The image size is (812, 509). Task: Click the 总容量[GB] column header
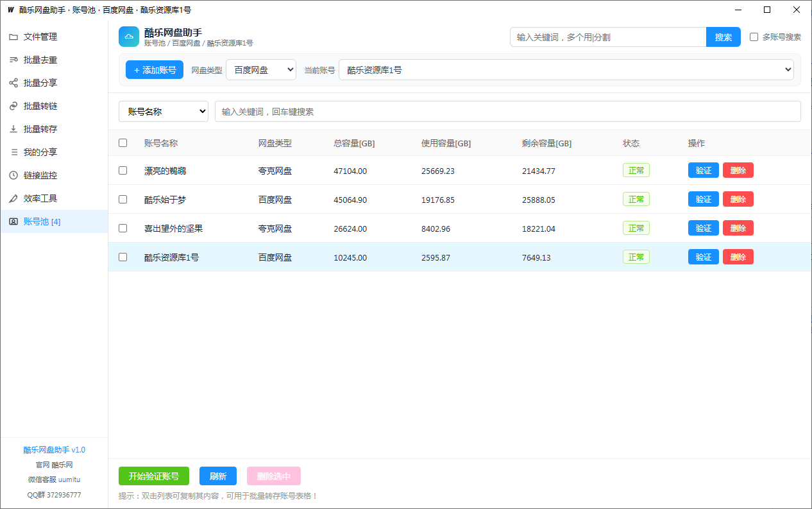point(354,144)
